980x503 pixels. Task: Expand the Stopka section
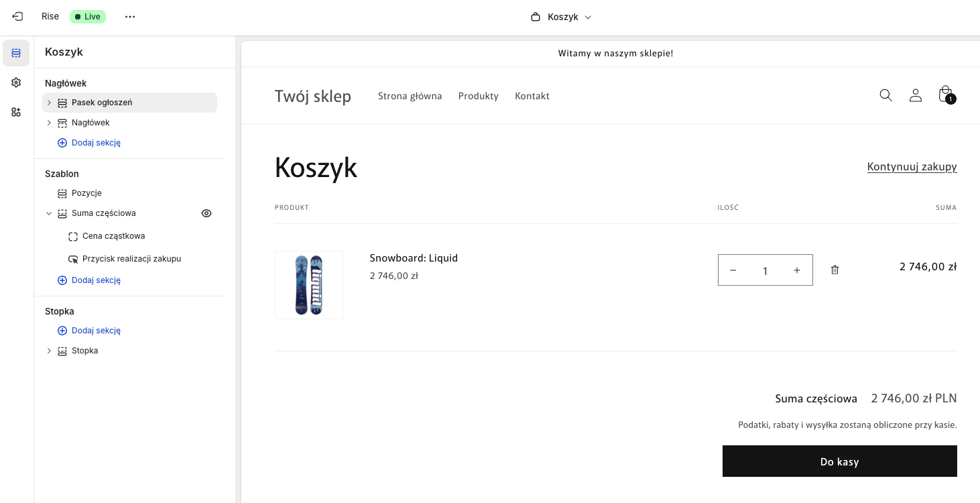point(49,351)
